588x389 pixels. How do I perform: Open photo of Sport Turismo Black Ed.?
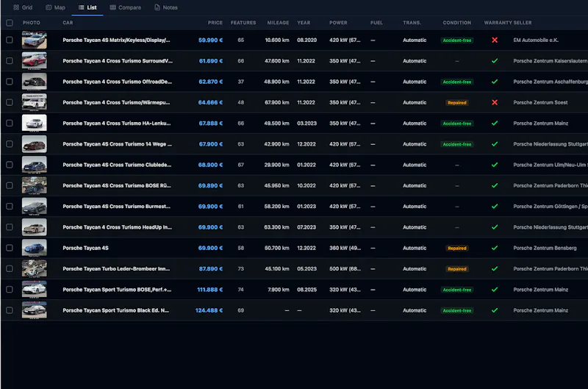coord(34,310)
